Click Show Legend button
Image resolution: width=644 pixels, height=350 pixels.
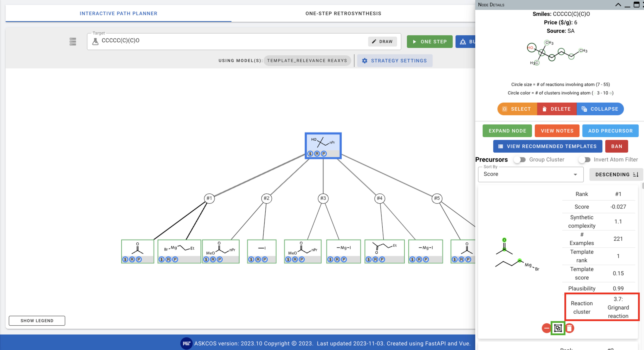tap(37, 321)
